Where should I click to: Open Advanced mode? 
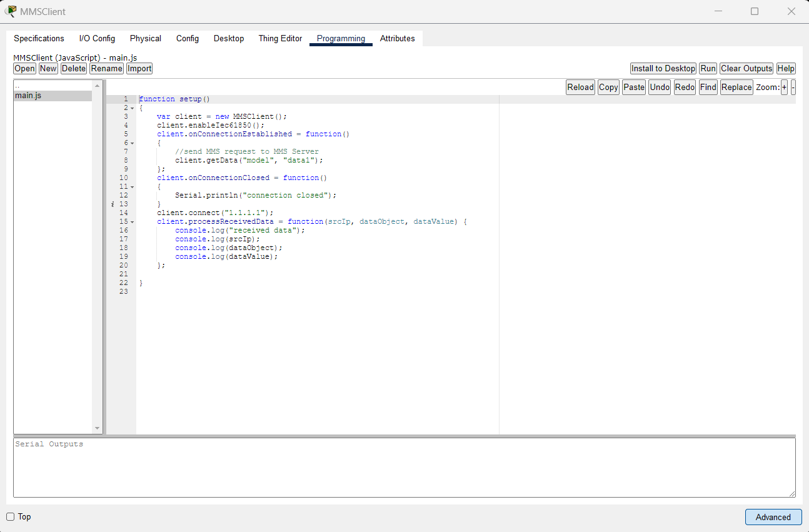tap(773, 517)
